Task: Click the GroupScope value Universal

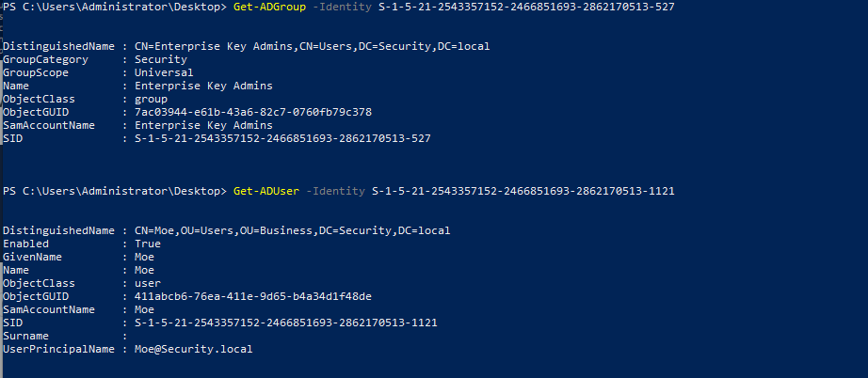Action: (164, 73)
